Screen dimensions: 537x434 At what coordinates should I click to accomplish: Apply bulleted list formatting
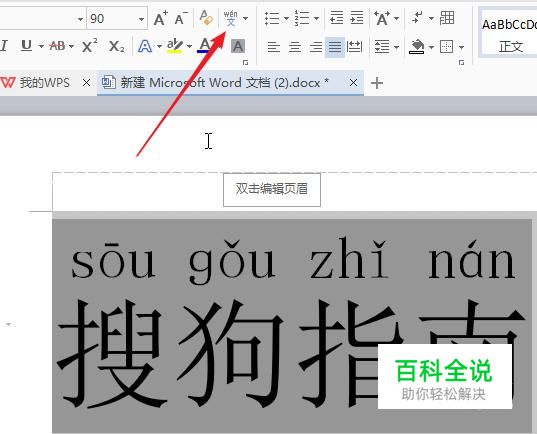click(272, 18)
